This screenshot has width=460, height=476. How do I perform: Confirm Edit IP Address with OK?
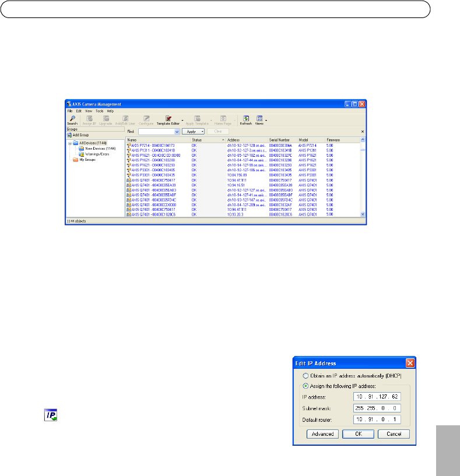click(x=358, y=434)
